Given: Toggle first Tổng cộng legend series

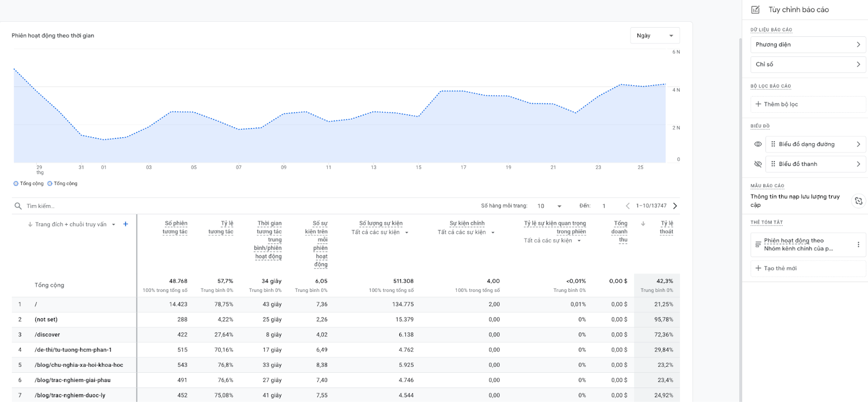Looking at the screenshot, I should click(x=28, y=183).
